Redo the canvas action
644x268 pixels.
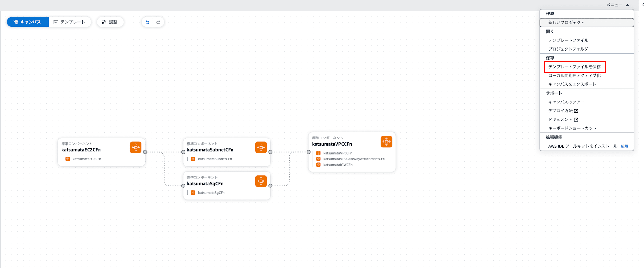158,22
